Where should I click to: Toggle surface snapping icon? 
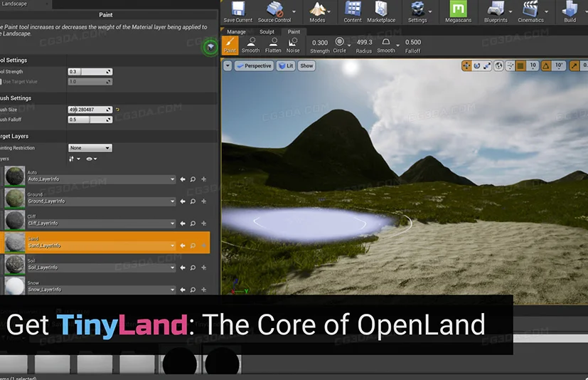510,65
